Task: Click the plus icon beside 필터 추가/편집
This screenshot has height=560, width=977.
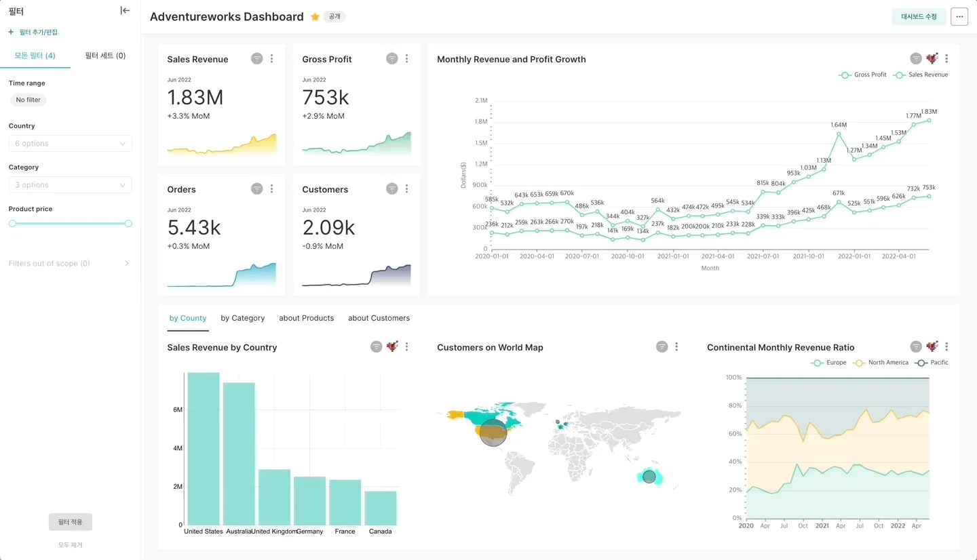Action: [x=11, y=32]
